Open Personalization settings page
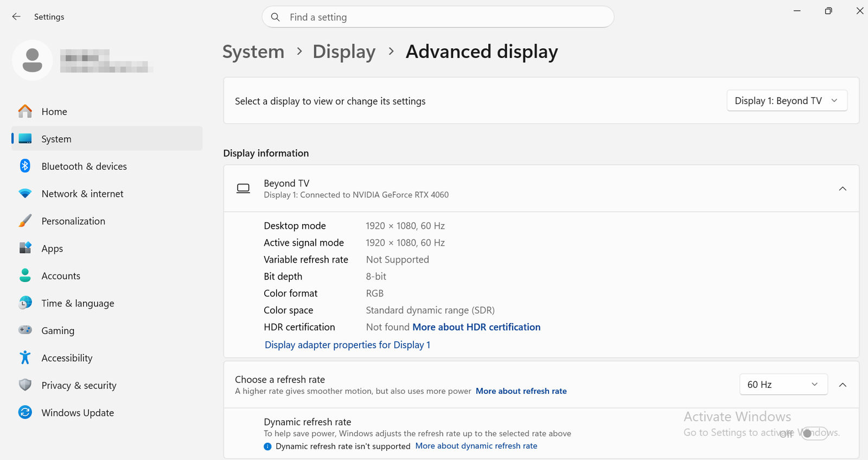 click(x=107, y=221)
